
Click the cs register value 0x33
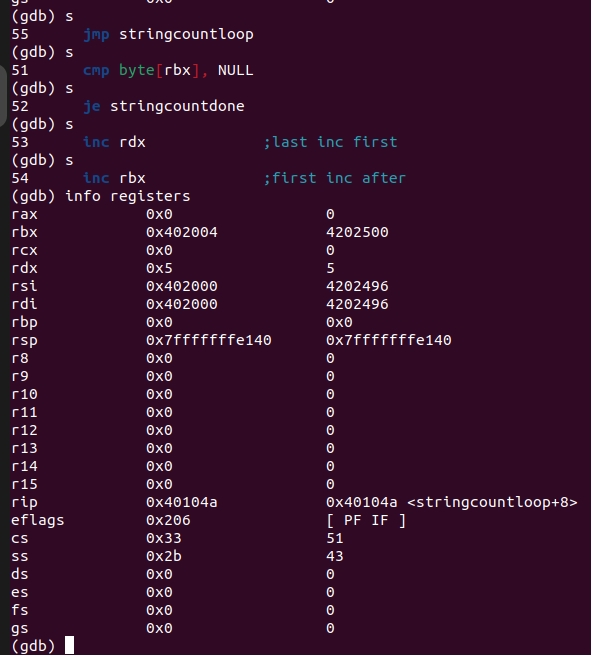[164, 538]
